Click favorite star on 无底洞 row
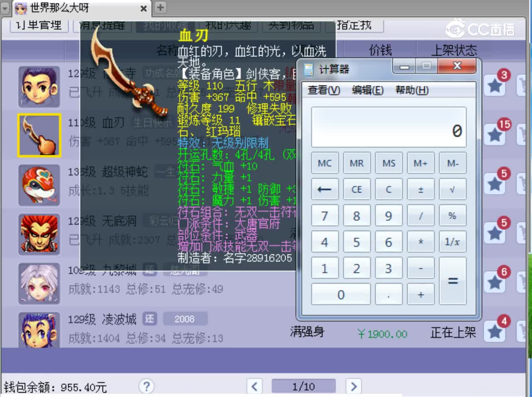532x397 pixels. click(x=495, y=233)
